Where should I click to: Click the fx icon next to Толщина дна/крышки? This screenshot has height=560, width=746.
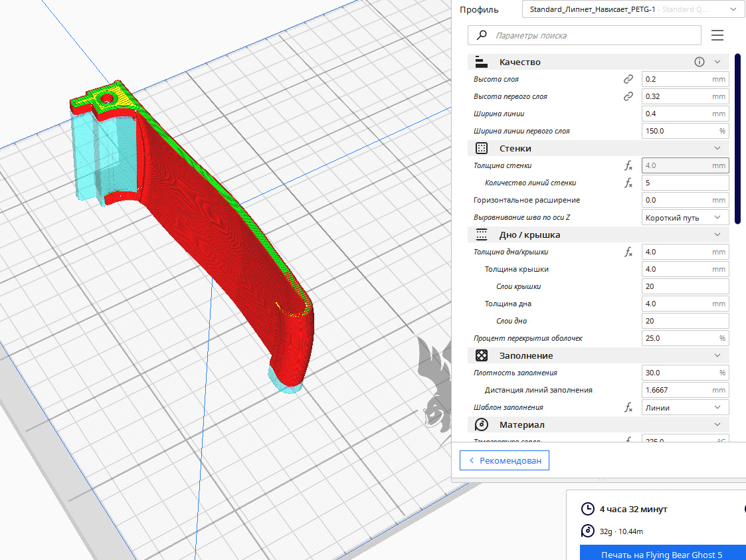pos(628,252)
